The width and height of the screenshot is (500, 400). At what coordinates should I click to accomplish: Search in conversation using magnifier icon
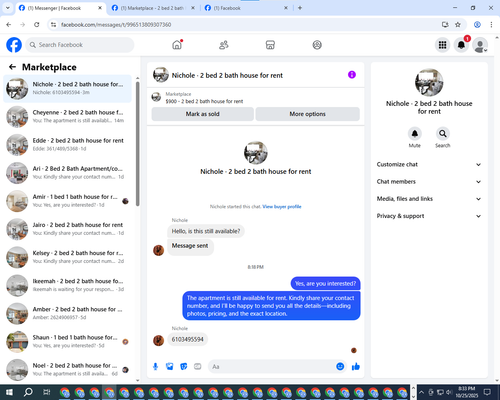443,134
